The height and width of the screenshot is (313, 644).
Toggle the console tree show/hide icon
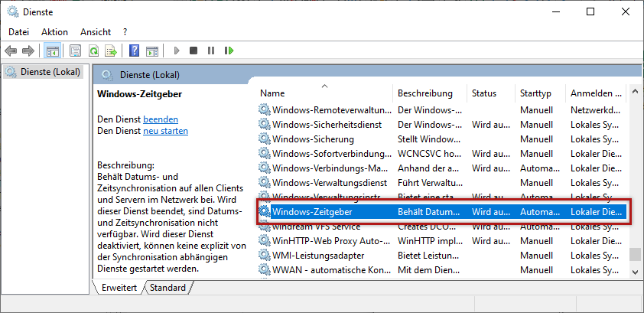tap(53, 51)
